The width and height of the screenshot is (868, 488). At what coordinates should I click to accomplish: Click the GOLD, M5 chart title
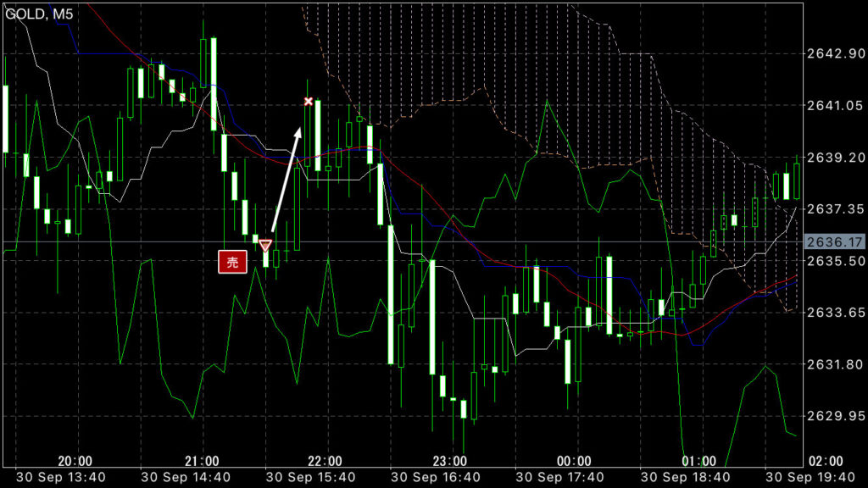(x=39, y=14)
